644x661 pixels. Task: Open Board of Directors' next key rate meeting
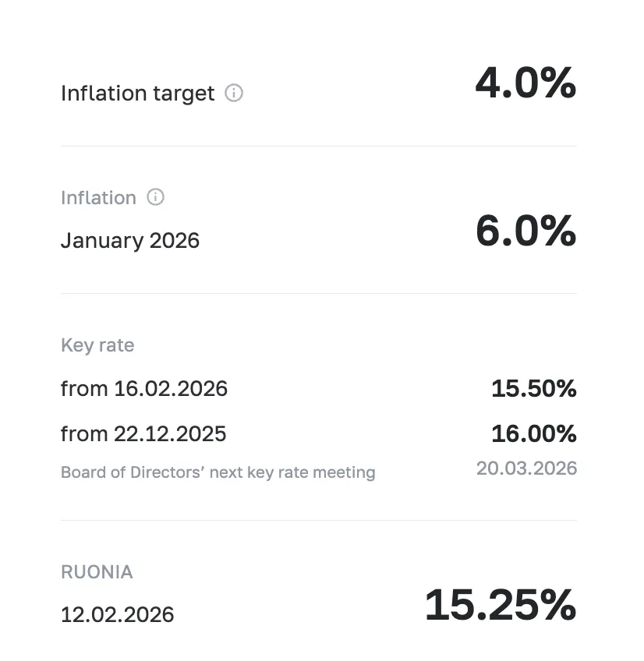pyautogui.click(x=218, y=472)
